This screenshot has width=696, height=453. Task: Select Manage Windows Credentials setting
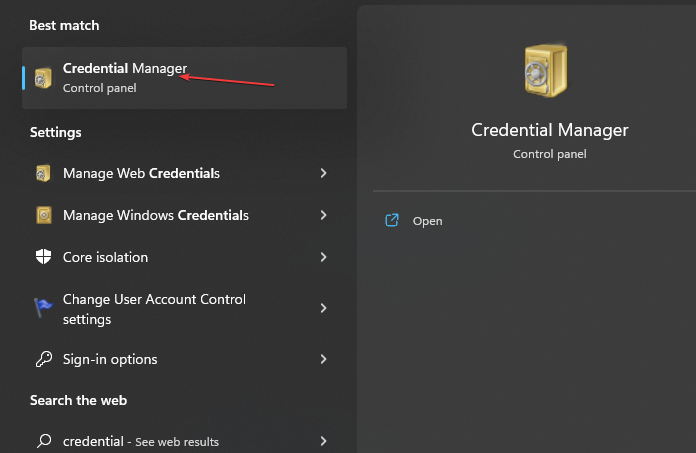point(184,215)
